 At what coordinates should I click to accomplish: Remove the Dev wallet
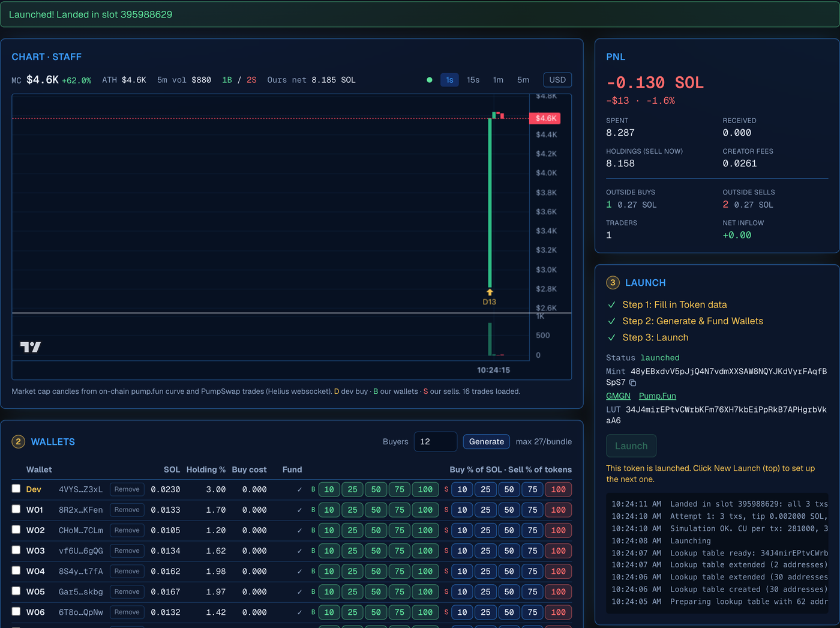127,489
